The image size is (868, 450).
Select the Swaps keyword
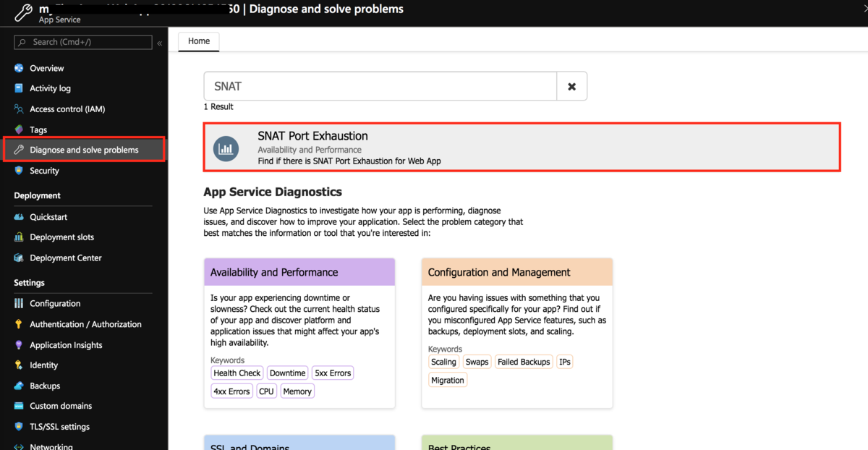(x=477, y=362)
